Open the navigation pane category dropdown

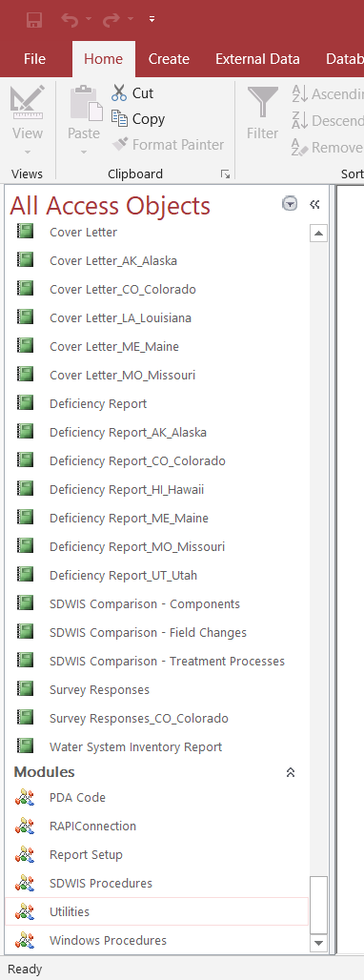pyautogui.click(x=290, y=204)
